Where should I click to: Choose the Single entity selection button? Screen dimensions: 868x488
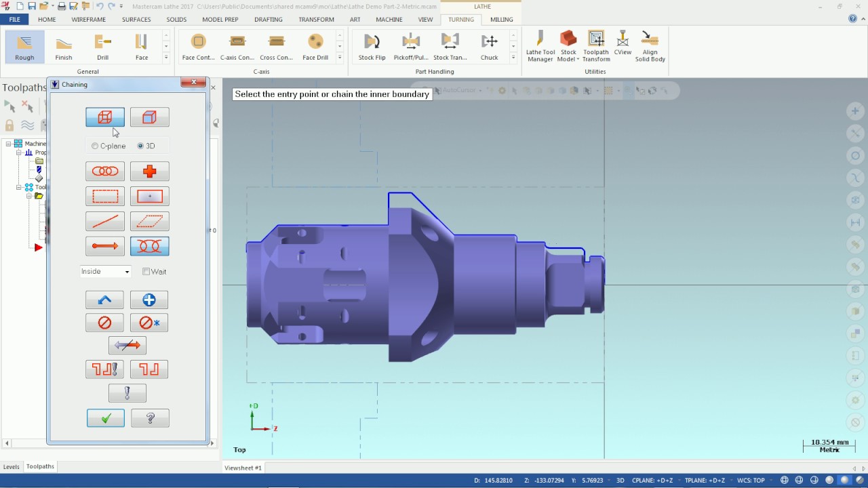click(x=105, y=222)
